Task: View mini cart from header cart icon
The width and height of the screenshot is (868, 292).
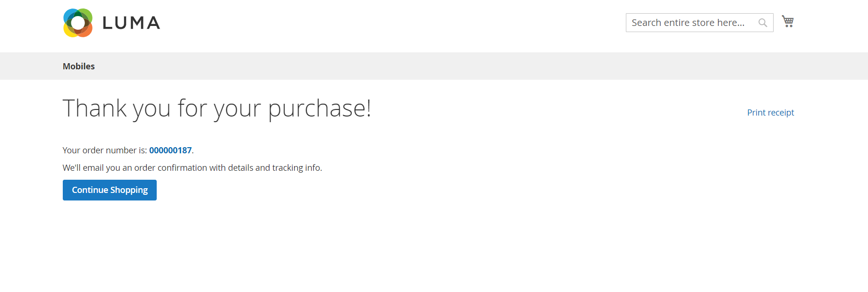Action: pyautogui.click(x=787, y=22)
